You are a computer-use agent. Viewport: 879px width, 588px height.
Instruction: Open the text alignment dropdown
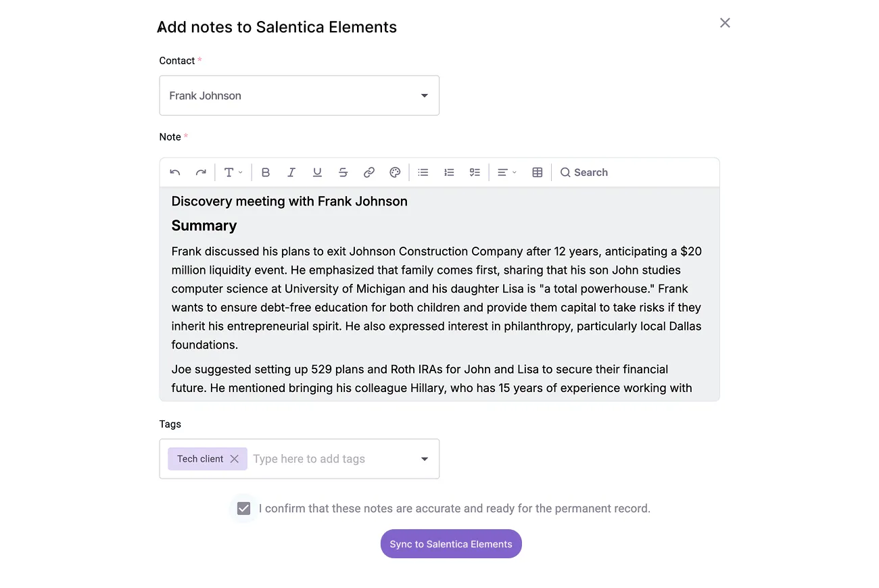click(x=507, y=172)
